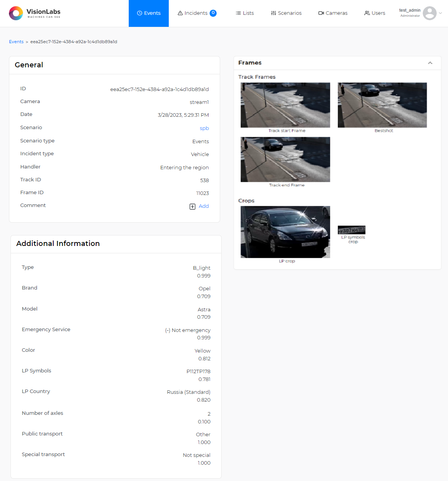Switch to the Lists tab
448x481 pixels.
pyautogui.click(x=245, y=13)
